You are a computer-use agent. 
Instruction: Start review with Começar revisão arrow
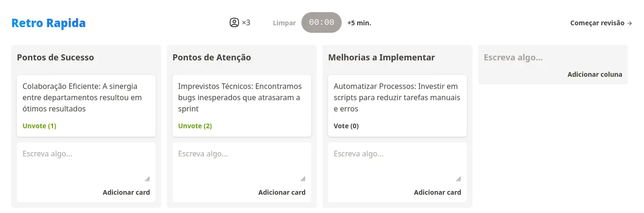pyautogui.click(x=601, y=23)
